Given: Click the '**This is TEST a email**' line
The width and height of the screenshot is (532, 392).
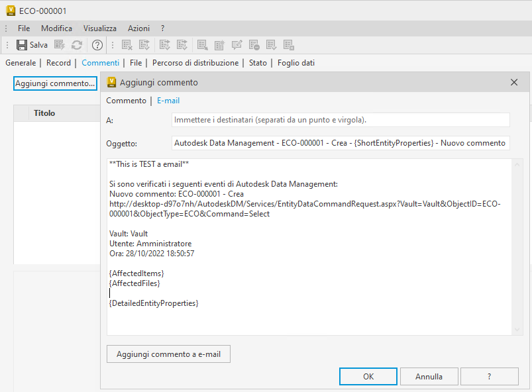Looking at the screenshot, I should pos(149,164).
